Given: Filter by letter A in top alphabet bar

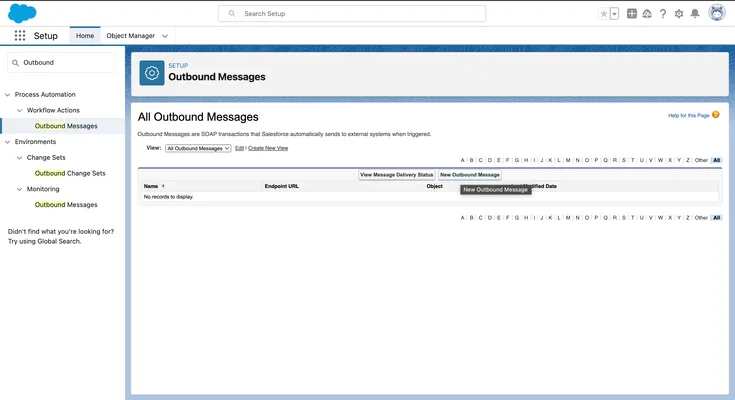Looking at the screenshot, I should 462,160.
